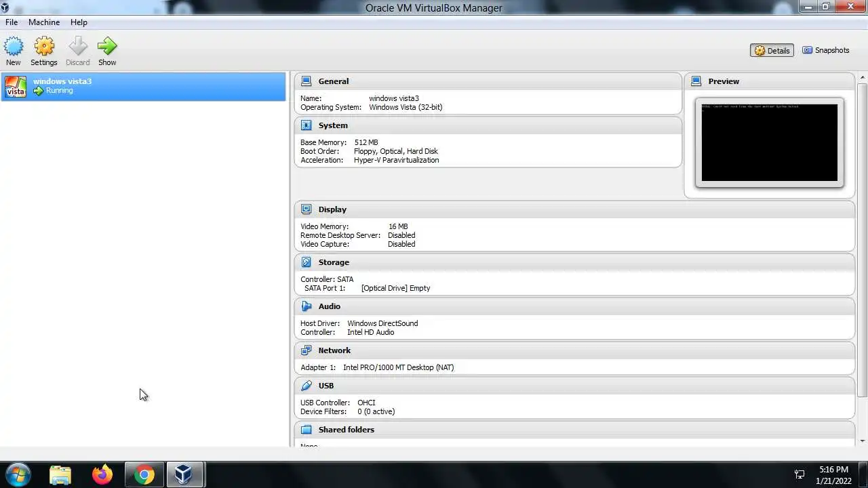Click the Display section header

574,209
